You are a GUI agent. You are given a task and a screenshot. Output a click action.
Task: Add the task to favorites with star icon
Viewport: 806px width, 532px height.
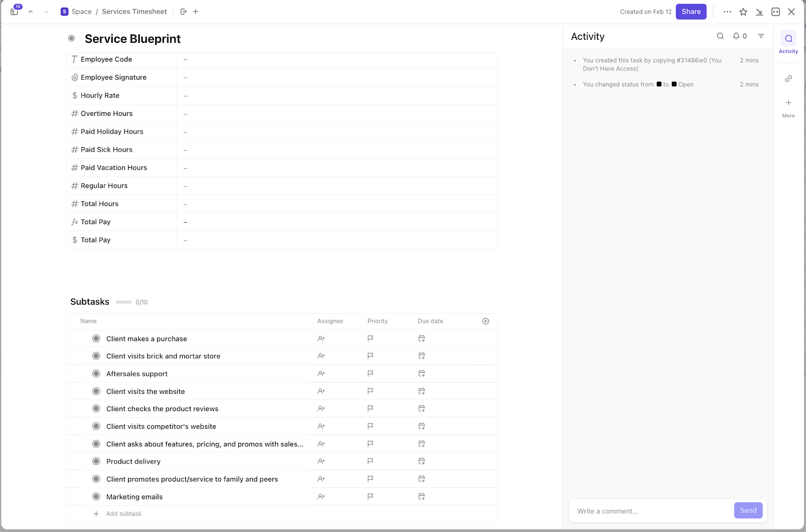743,12
